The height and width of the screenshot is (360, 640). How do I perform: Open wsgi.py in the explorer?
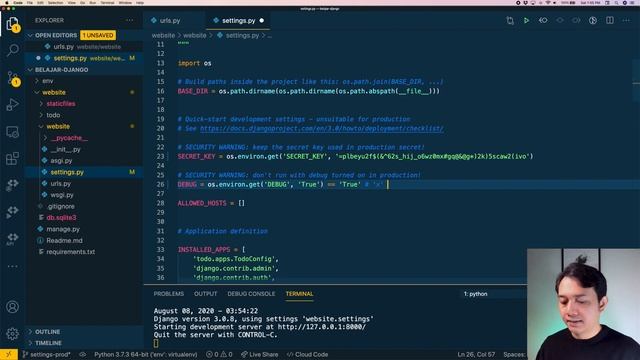click(x=84, y=195)
